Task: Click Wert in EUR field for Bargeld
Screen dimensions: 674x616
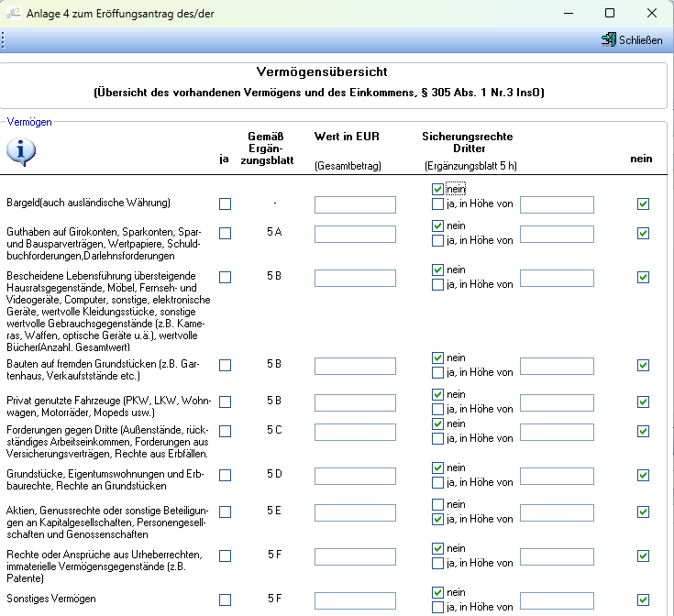Action: pyautogui.click(x=355, y=204)
